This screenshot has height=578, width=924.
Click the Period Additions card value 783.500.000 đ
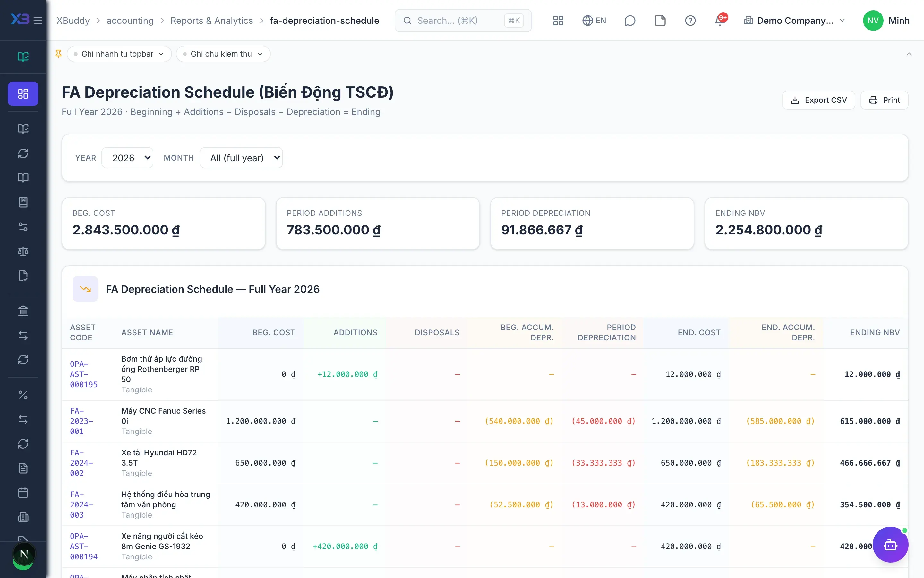(x=333, y=230)
